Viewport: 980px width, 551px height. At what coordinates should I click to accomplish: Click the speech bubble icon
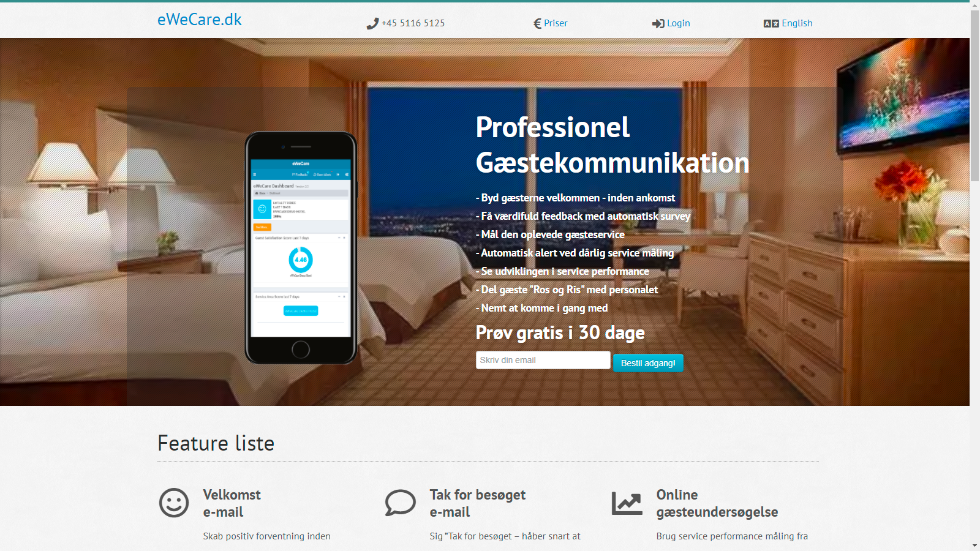point(401,503)
